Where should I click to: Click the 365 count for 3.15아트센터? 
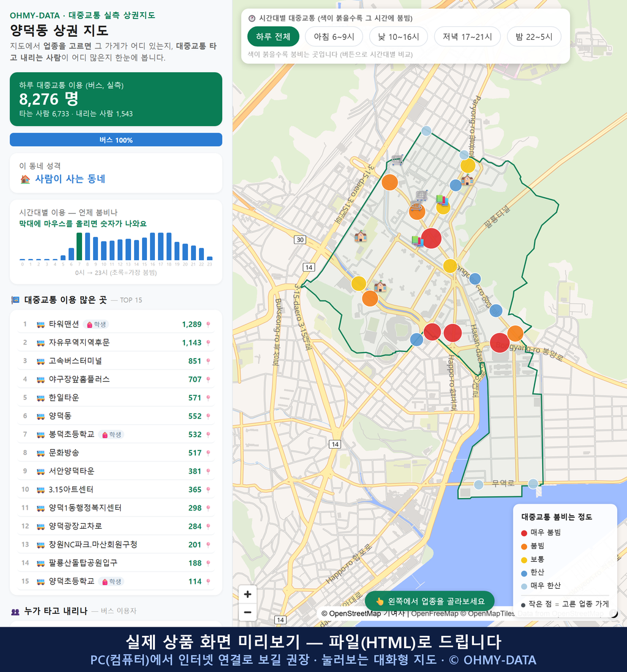tap(195, 490)
